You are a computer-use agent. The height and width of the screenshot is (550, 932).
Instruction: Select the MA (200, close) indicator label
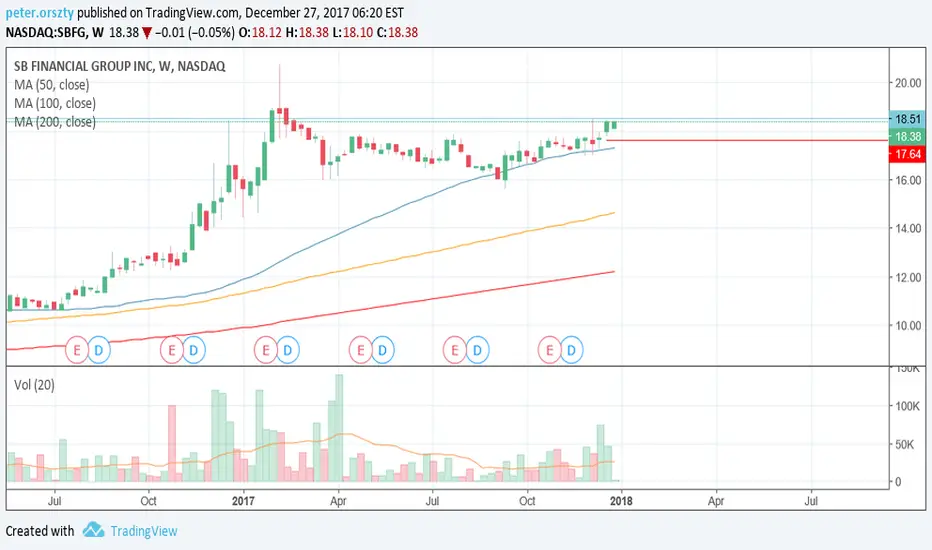(55, 122)
